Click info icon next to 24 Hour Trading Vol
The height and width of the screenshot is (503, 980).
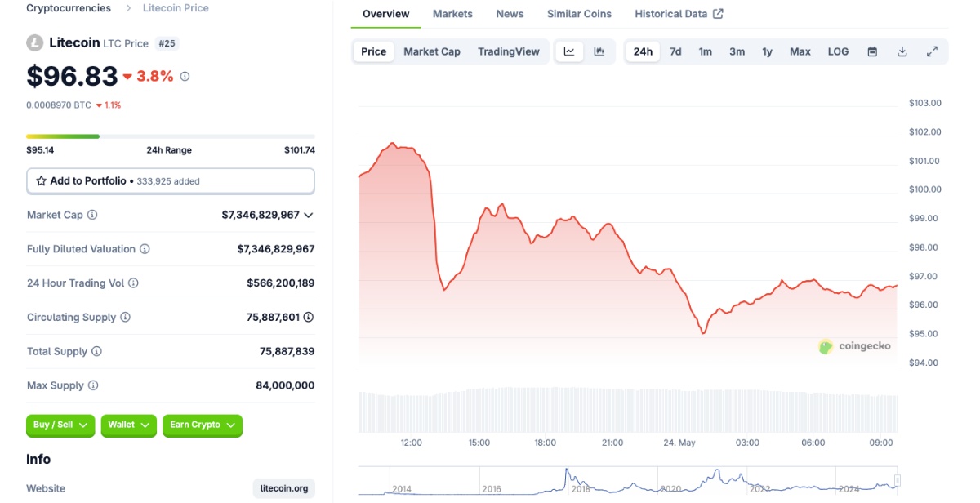(x=133, y=283)
